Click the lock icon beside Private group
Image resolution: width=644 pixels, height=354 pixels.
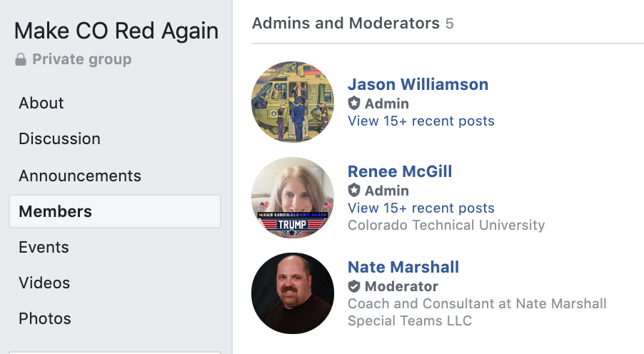(x=21, y=60)
